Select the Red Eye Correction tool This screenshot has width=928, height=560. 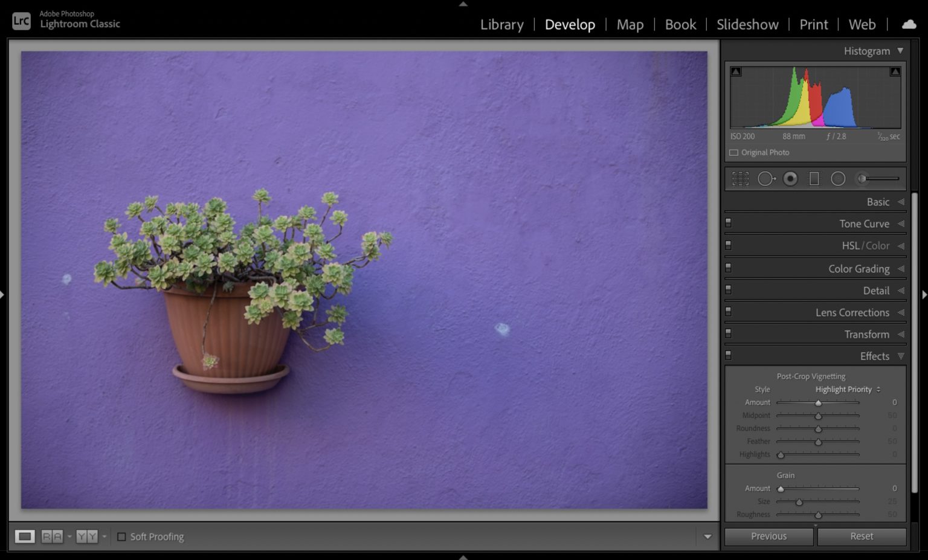[791, 178]
